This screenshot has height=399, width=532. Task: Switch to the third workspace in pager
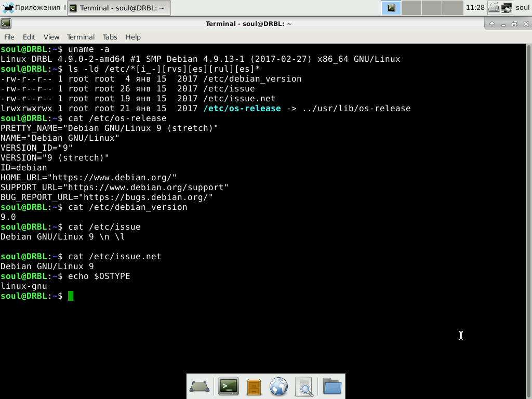432,8
